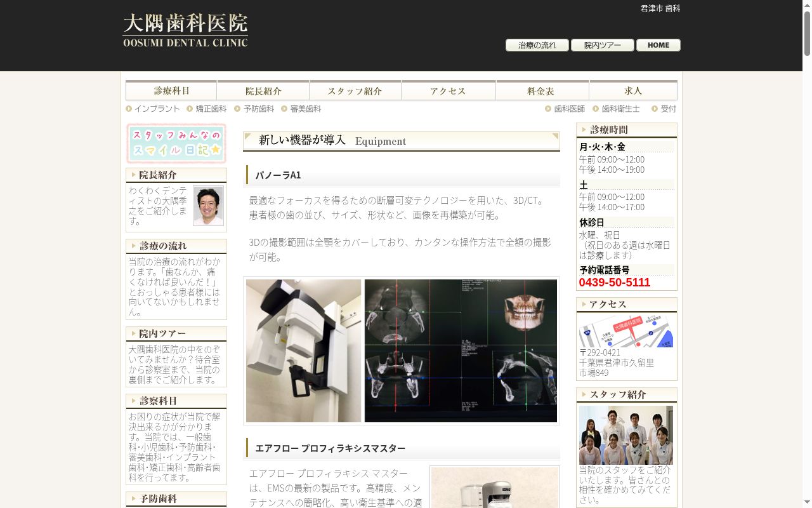The width and height of the screenshot is (812, 508).
Task: Go to HOME via header button
Action: coord(658,45)
